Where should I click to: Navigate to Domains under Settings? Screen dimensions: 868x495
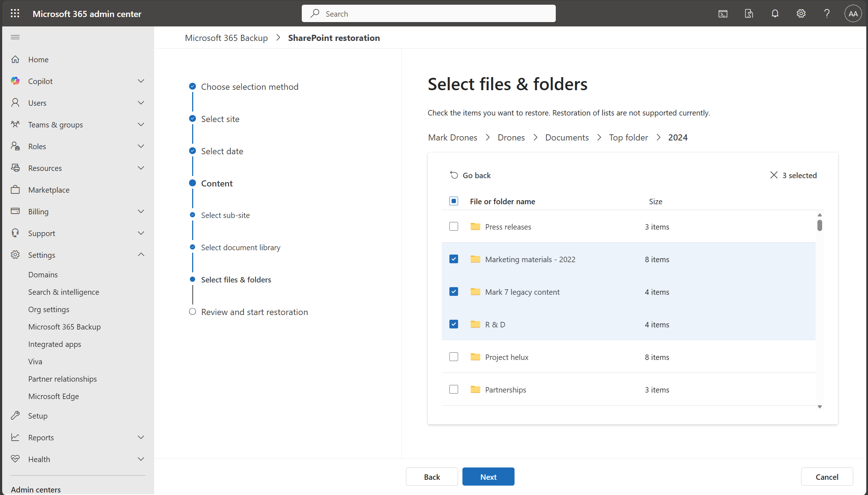pos(43,274)
